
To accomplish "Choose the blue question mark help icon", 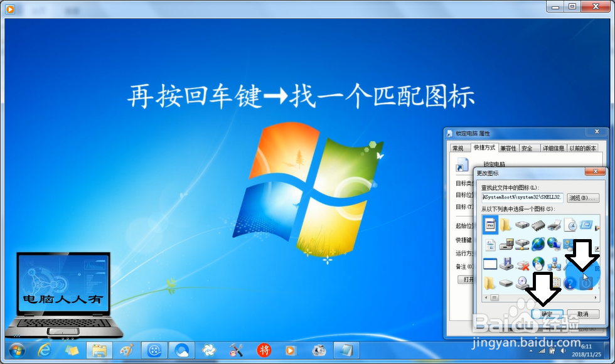I will tap(570, 283).
